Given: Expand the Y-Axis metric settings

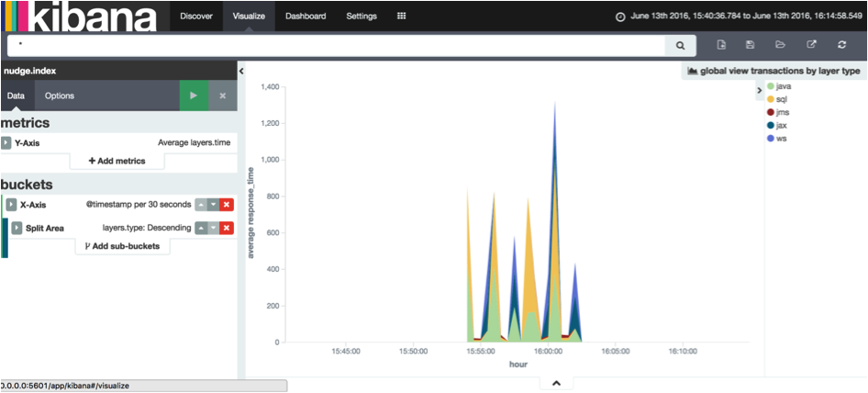Looking at the screenshot, I should (6, 143).
